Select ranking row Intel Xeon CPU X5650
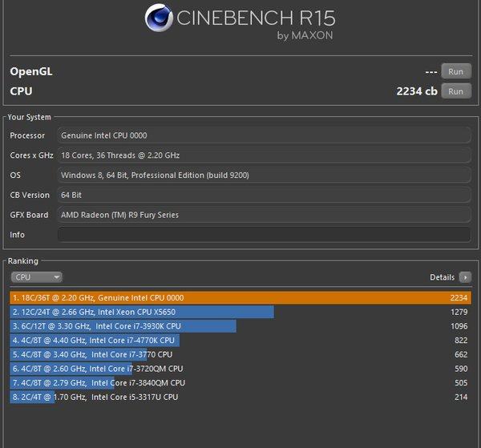The image size is (481, 448). click(240, 312)
